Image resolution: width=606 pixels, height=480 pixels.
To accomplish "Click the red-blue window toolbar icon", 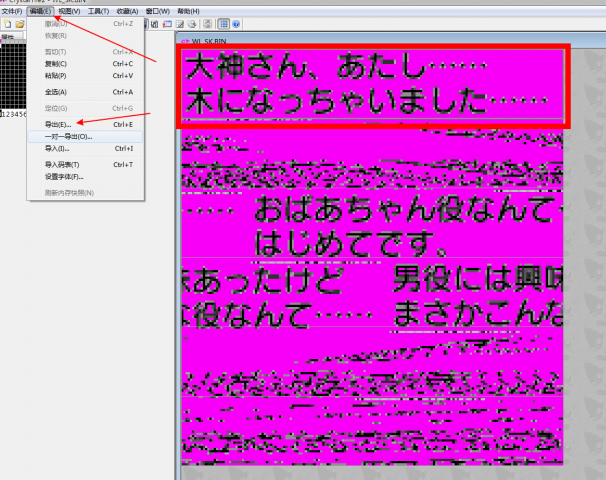I will [x=167, y=24].
